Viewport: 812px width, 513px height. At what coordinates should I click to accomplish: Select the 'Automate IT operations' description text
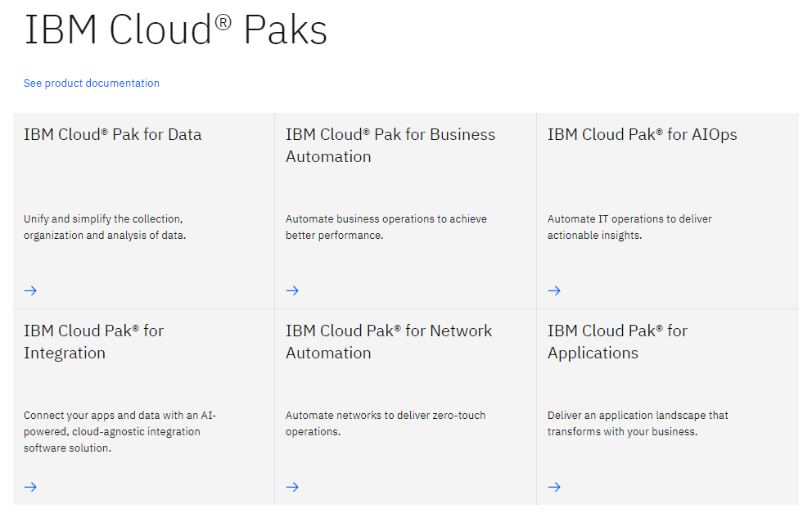point(629,227)
